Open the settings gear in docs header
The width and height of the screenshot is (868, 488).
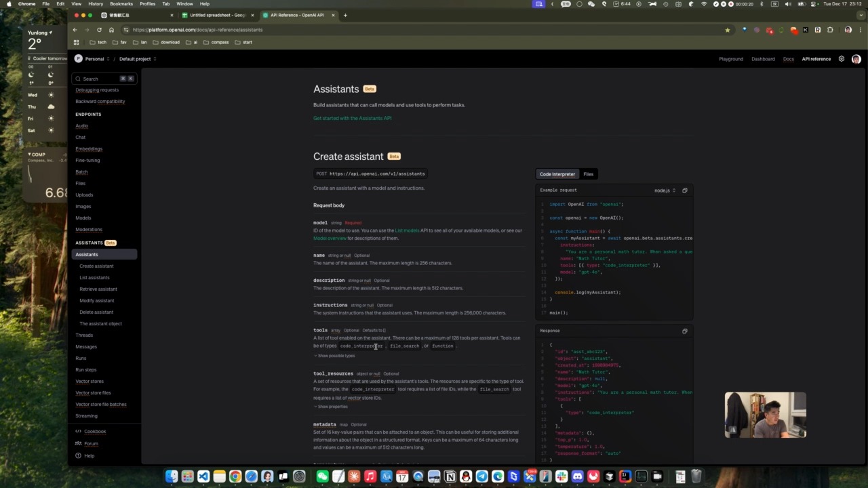point(842,59)
